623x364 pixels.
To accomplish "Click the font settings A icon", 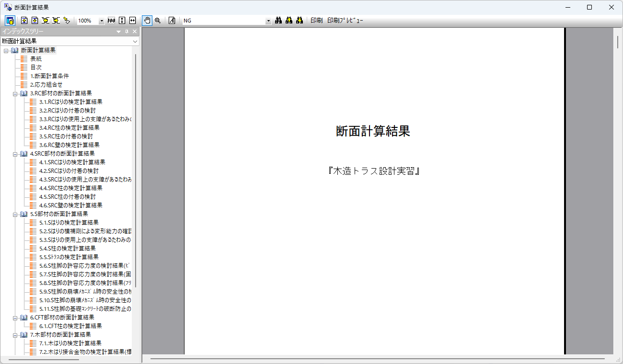I will coord(172,21).
